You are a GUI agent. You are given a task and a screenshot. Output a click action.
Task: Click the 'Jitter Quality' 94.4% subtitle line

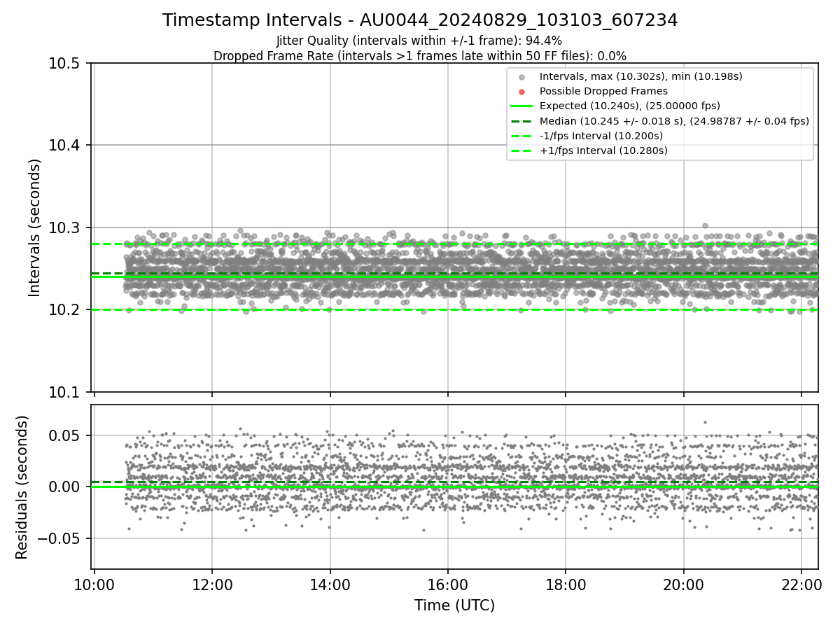click(x=419, y=41)
